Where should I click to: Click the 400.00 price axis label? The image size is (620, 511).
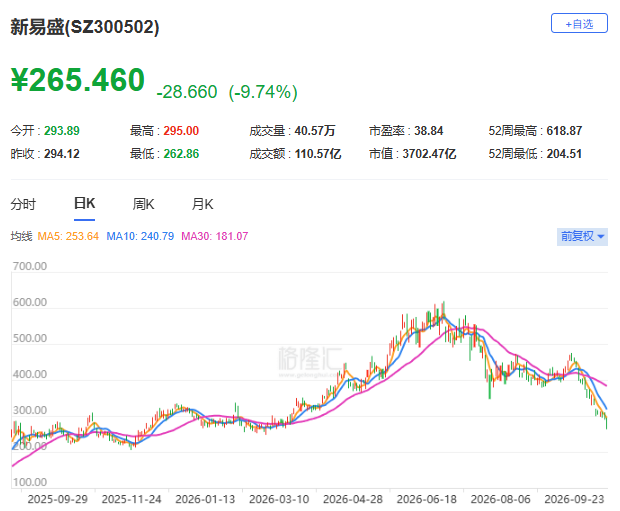click(30, 374)
